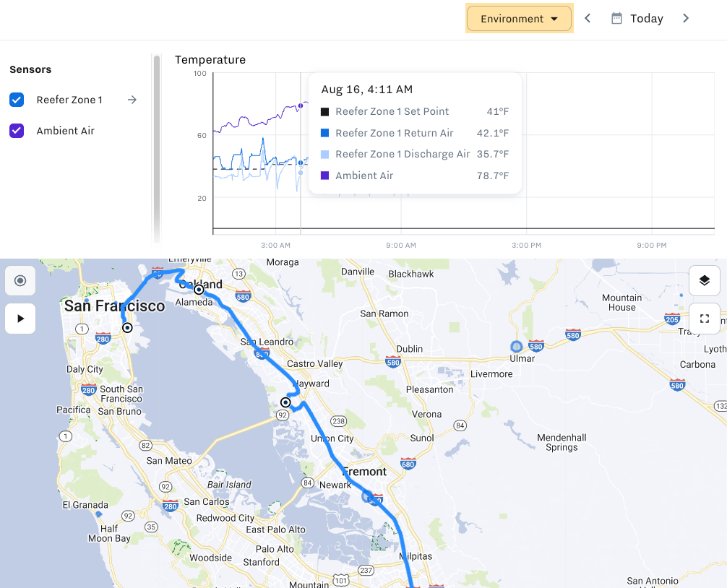This screenshot has width=727, height=588.
Task: Click the '41°F' Set Point value
Action: tap(498, 111)
